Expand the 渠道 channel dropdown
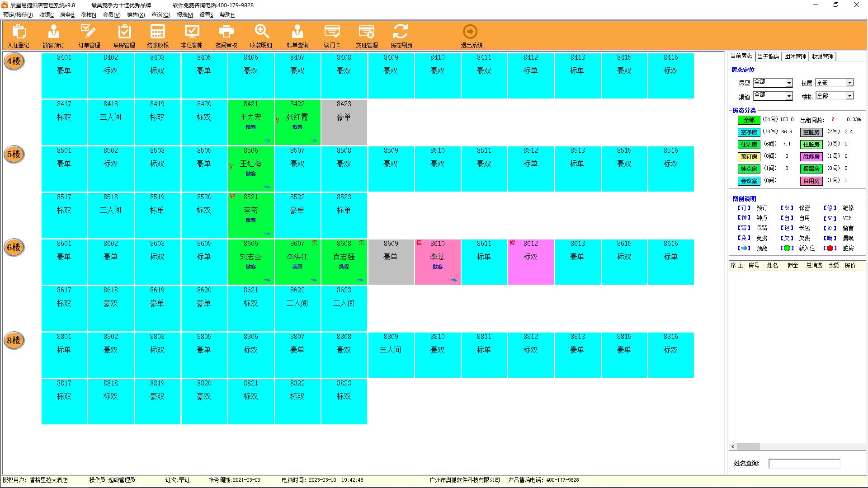The height and width of the screenshot is (488, 868). click(x=788, y=96)
